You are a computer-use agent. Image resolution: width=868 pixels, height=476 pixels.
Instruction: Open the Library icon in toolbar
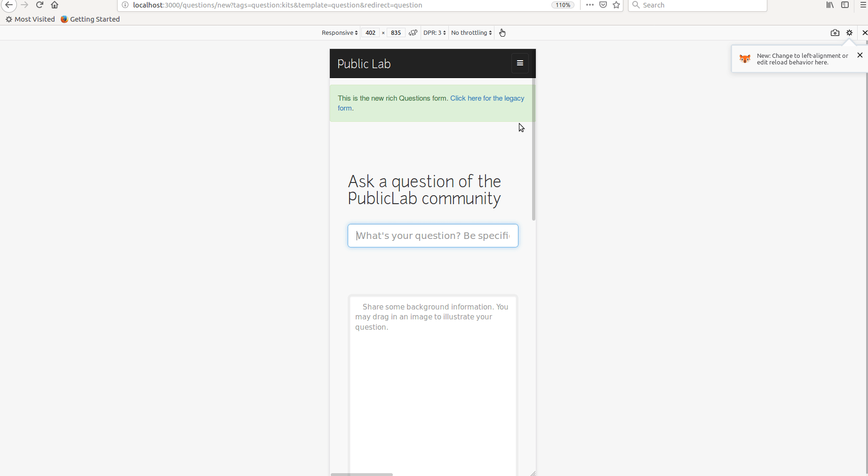(x=830, y=5)
